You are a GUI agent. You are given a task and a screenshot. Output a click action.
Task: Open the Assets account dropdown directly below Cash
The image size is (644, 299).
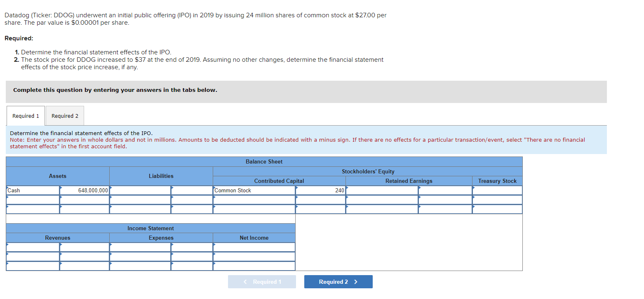[33, 200]
